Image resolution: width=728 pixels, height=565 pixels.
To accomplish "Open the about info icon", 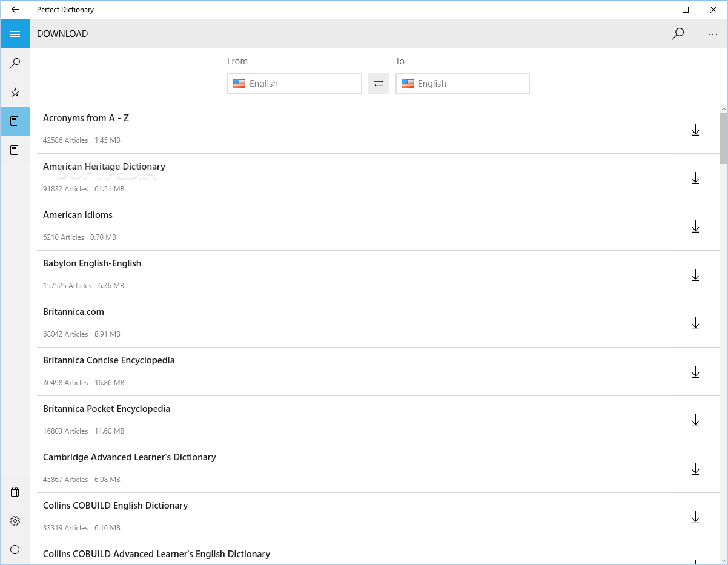I will click(x=15, y=550).
